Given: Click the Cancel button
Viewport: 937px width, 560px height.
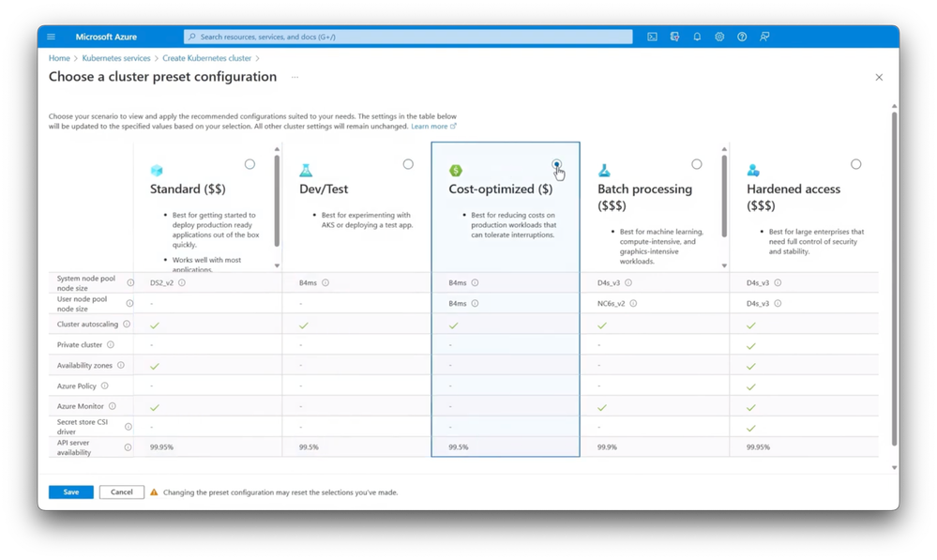Looking at the screenshot, I should point(121,492).
